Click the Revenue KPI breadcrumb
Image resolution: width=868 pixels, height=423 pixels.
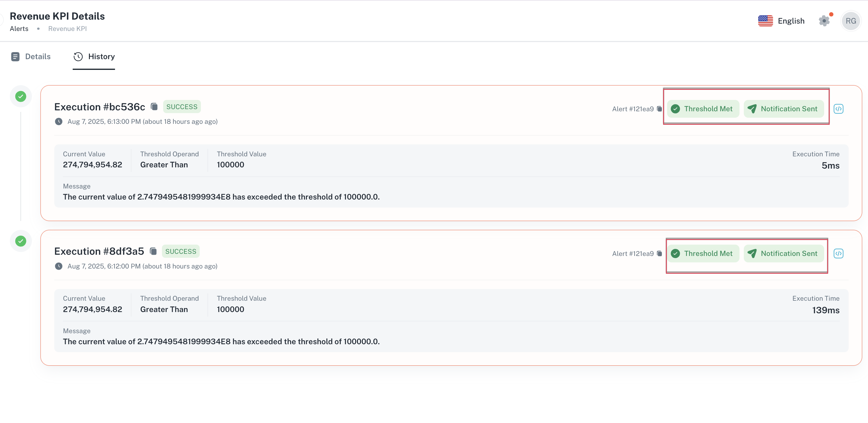point(67,29)
